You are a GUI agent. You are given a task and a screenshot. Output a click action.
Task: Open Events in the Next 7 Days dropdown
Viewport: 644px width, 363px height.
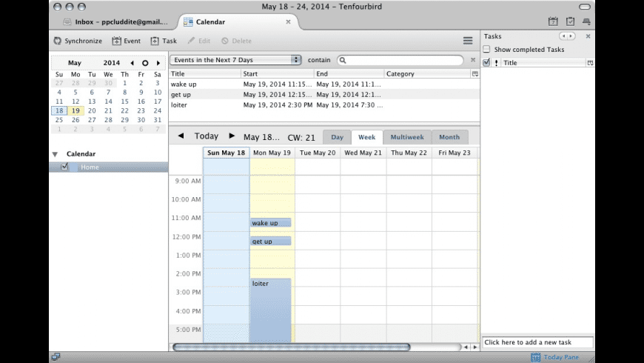[235, 60]
